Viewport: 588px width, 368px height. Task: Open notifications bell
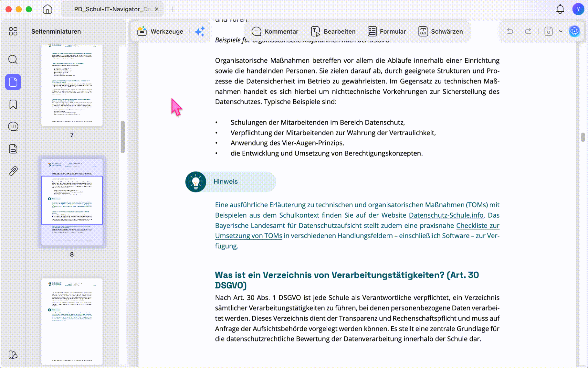click(560, 9)
